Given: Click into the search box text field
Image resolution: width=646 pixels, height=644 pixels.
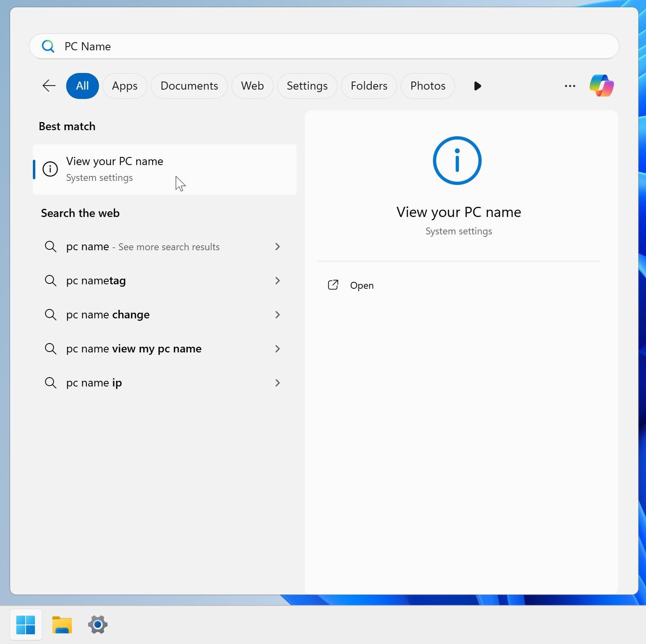Looking at the screenshot, I should 325,46.
